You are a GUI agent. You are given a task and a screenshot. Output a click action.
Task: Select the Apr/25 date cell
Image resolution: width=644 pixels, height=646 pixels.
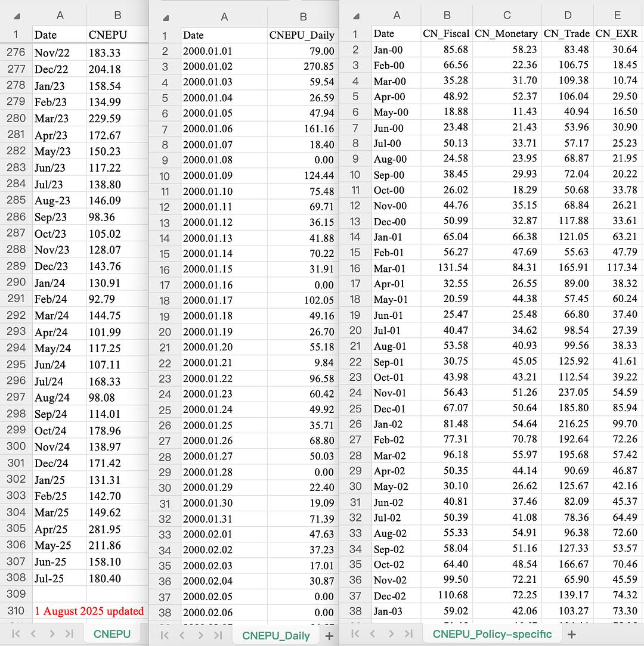(60, 529)
